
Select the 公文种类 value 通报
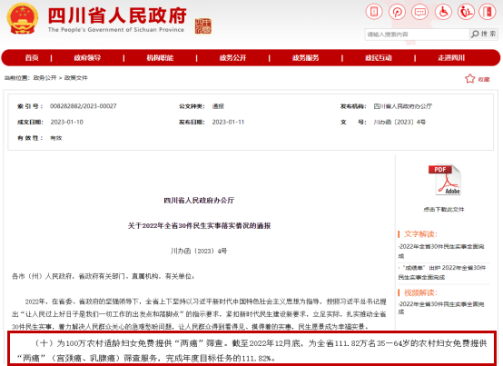click(218, 106)
